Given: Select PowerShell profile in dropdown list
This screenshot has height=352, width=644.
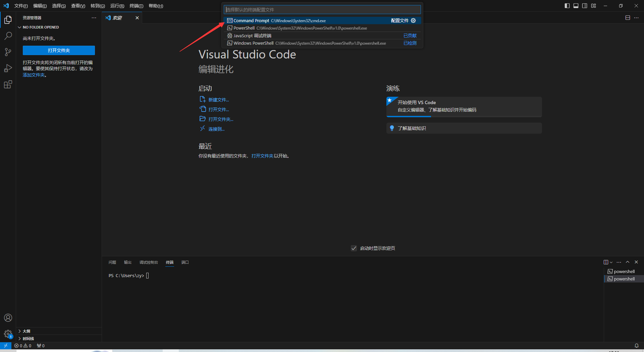Looking at the screenshot, I should [x=322, y=28].
